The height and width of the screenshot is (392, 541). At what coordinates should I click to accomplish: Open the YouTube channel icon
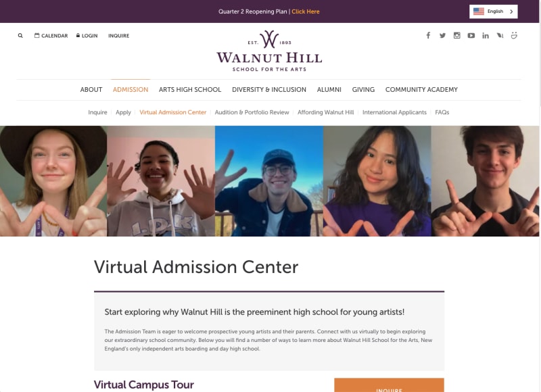pos(471,35)
